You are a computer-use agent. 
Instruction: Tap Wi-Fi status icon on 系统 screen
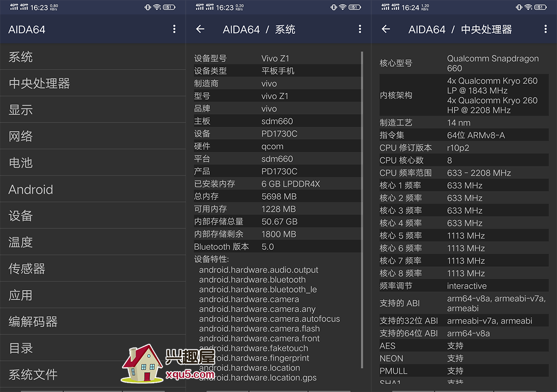click(343, 7)
